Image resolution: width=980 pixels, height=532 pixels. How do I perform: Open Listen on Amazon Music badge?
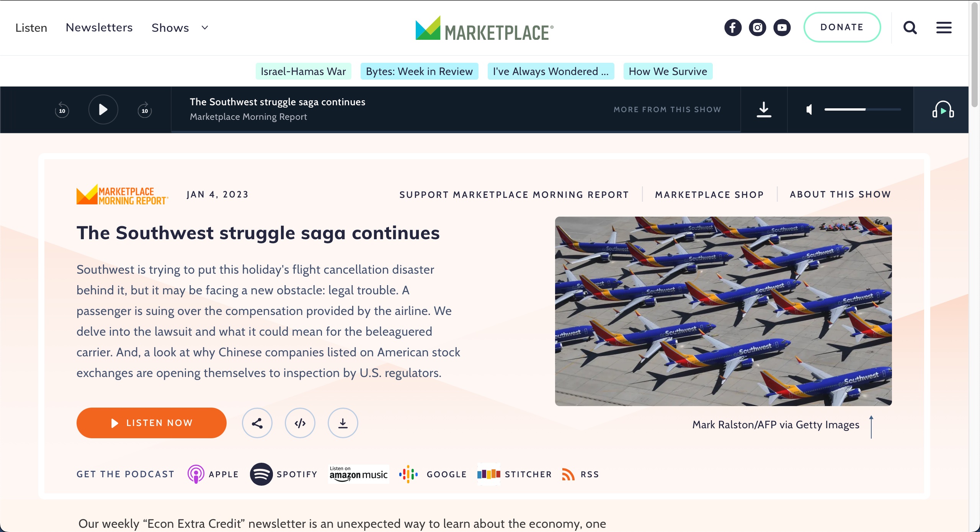pyautogui.click(x=359, y=474)
